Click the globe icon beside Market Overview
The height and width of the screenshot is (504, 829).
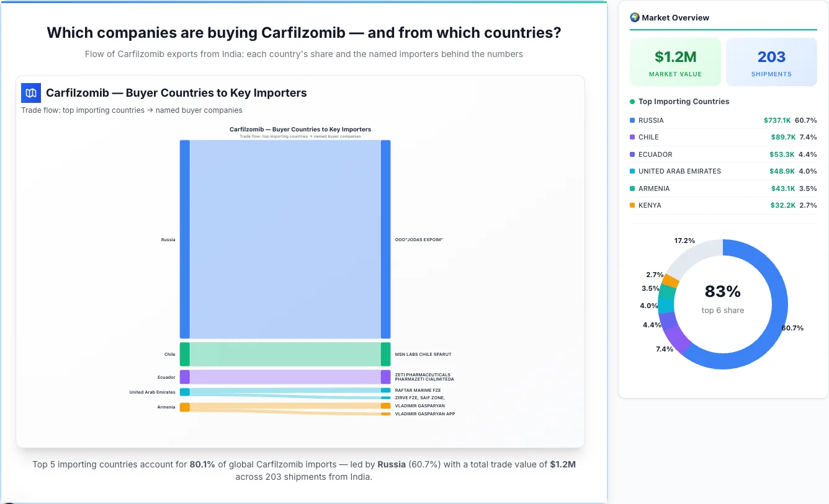634,17
